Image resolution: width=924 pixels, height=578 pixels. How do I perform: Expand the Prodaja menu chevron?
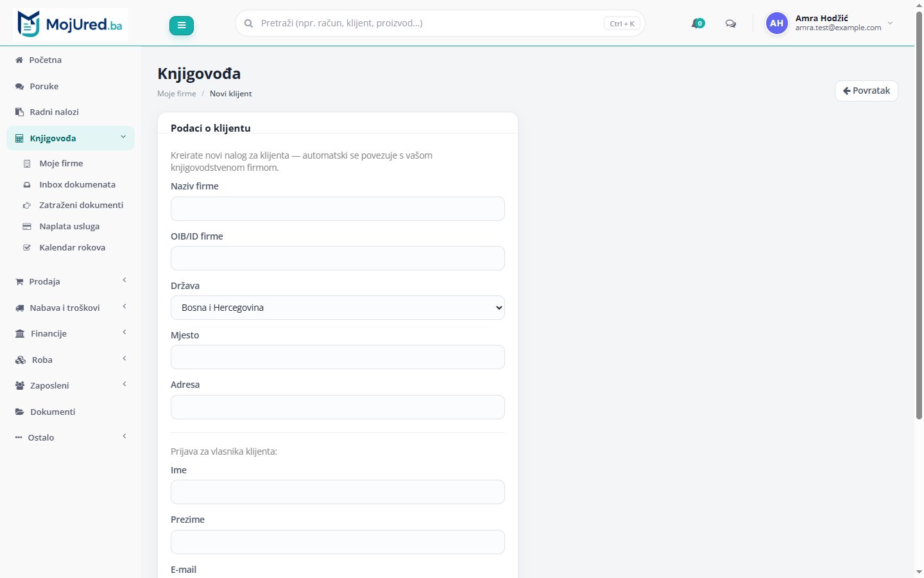click(x=124, y=280)
